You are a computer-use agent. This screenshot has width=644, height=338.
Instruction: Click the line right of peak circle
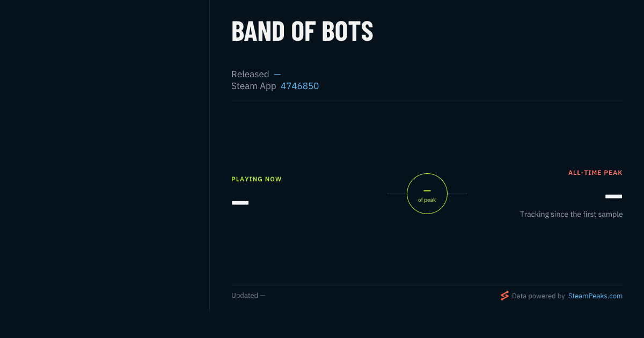click(x=457, y=194)
